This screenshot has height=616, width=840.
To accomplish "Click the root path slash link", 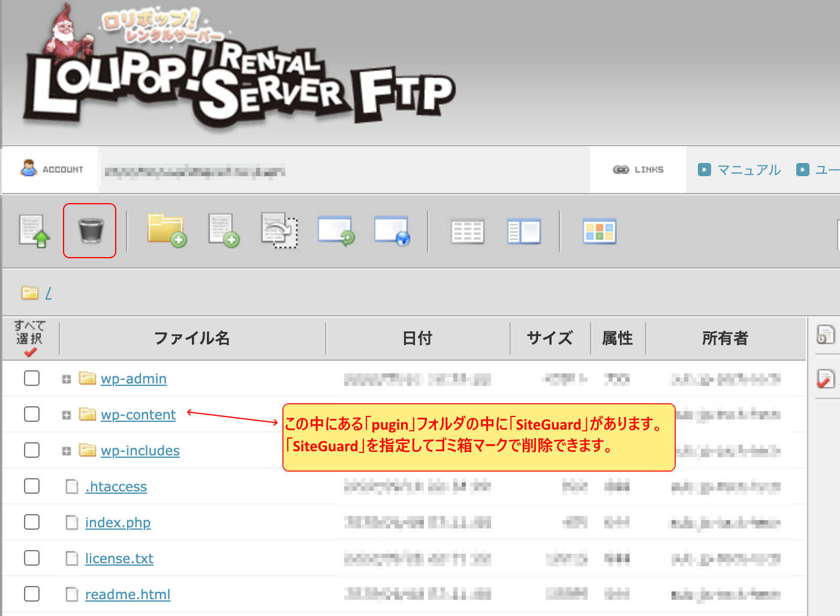I will pos(49,293).
